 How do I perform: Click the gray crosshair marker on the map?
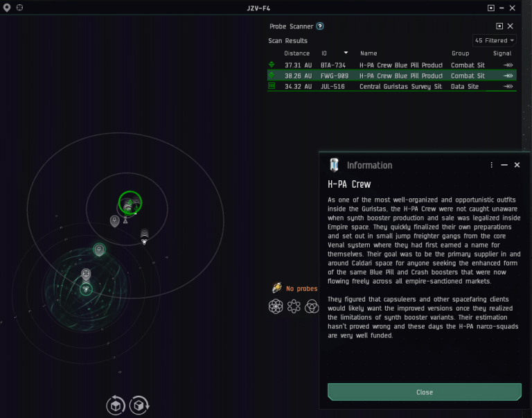click(x=86, y=273)
